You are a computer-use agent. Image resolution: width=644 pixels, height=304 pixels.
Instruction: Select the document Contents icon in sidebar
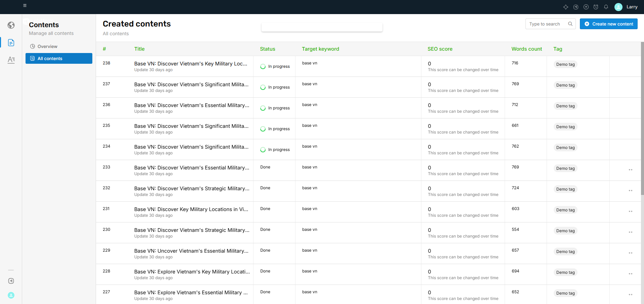pyautogui.click(x=11, y=43)
